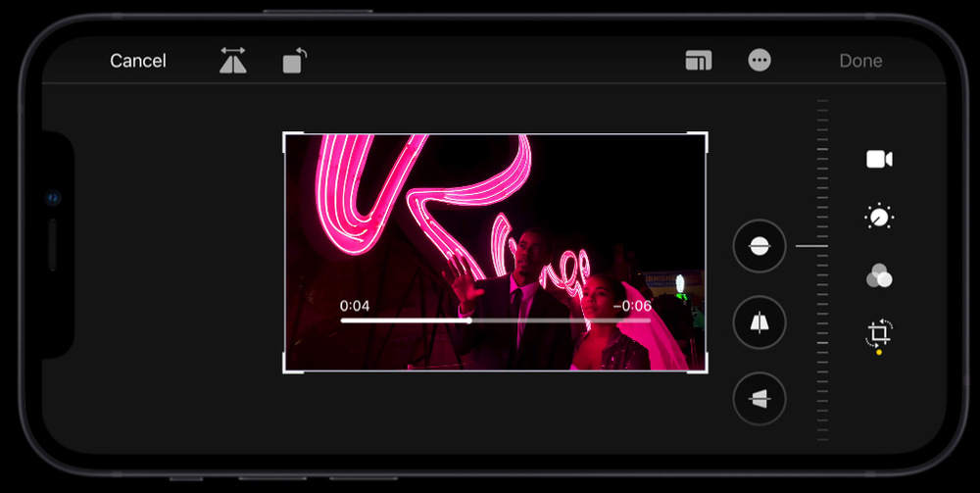
Task: Tap Done to save the edit
Action: click(x=860, y=61)
